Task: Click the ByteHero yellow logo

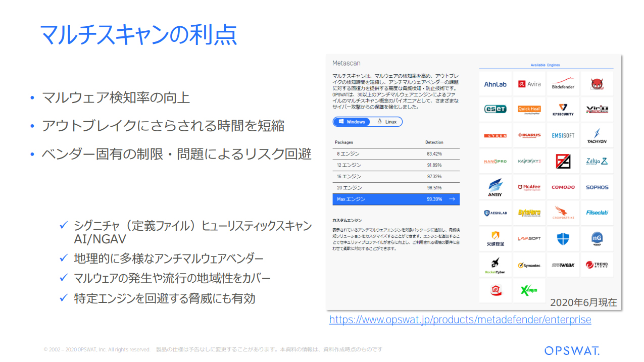Action: pyautogui.click(x=529, y=213)
